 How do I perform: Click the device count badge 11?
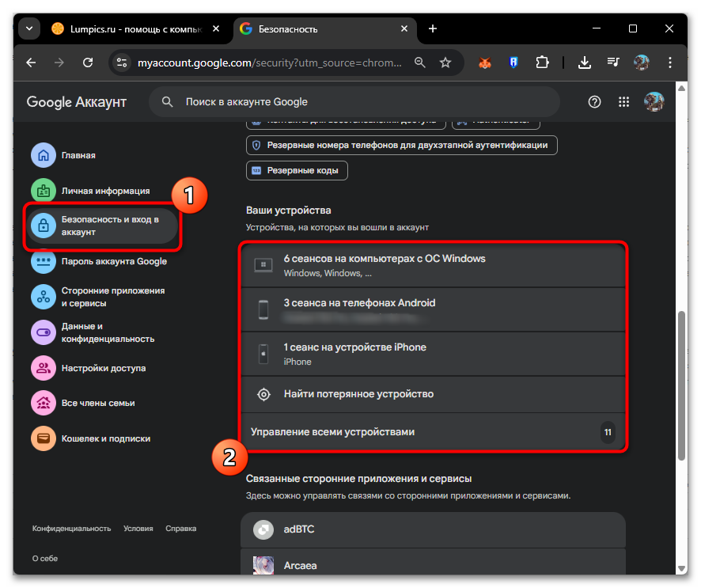[x=608, y=432]
